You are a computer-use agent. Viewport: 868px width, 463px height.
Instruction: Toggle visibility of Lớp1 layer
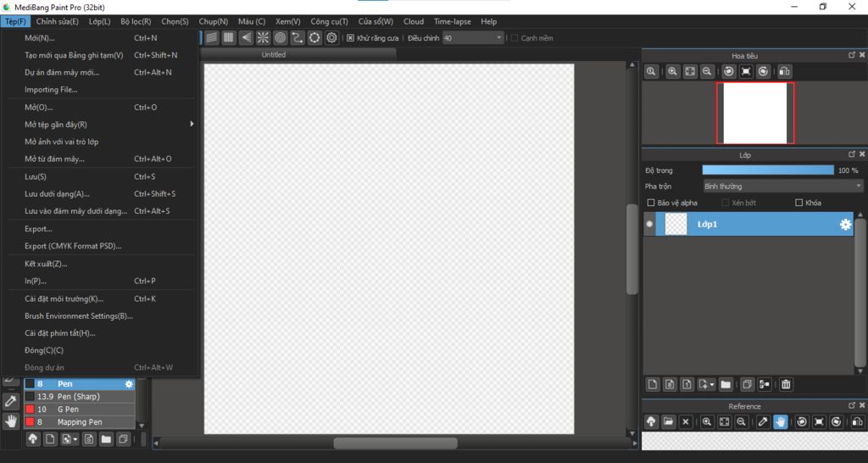coord(649,225)
